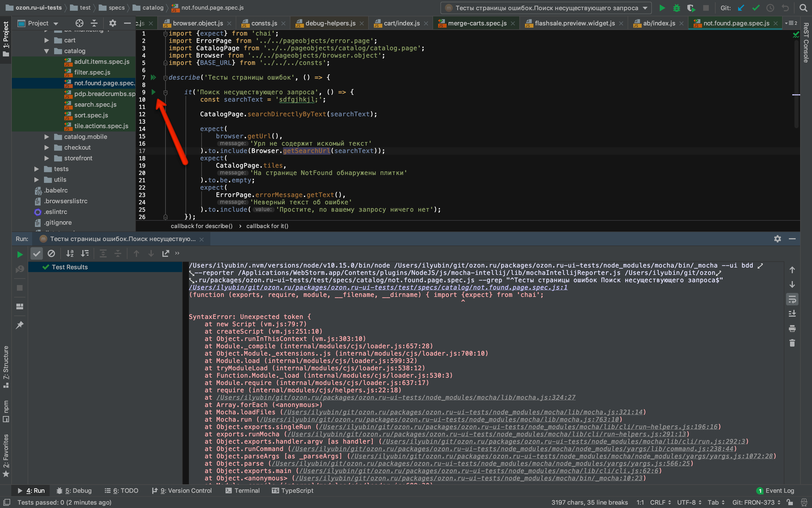
Task: Start debugging with the bug icon
Action: 676,8
